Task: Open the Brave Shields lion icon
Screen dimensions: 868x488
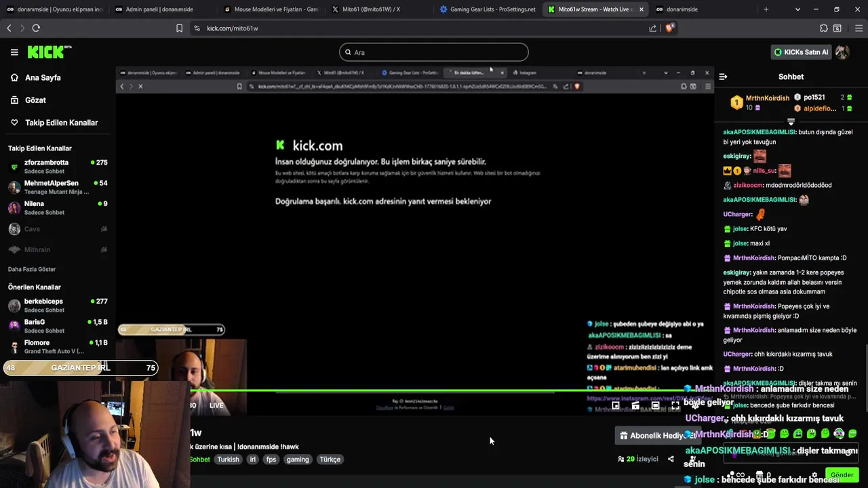Action: coord(669,28)
